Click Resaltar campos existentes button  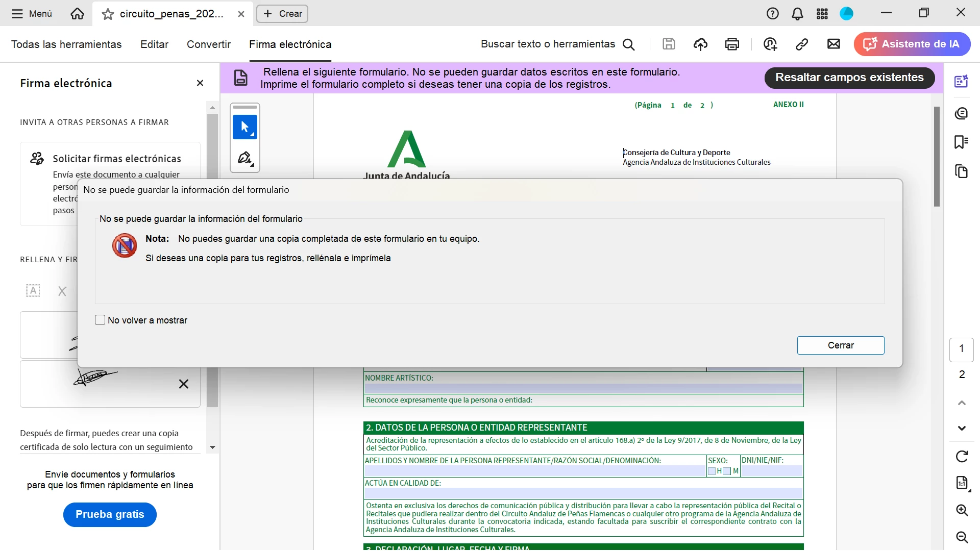pos(849,78)
